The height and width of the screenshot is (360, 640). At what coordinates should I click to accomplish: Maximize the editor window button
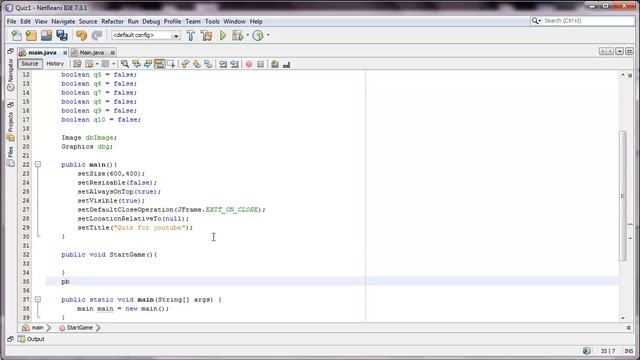coord(629,51)
